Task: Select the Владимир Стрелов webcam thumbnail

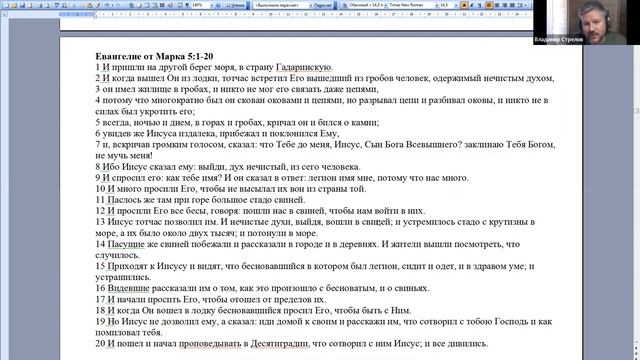Action: click(x=587, y=22)
